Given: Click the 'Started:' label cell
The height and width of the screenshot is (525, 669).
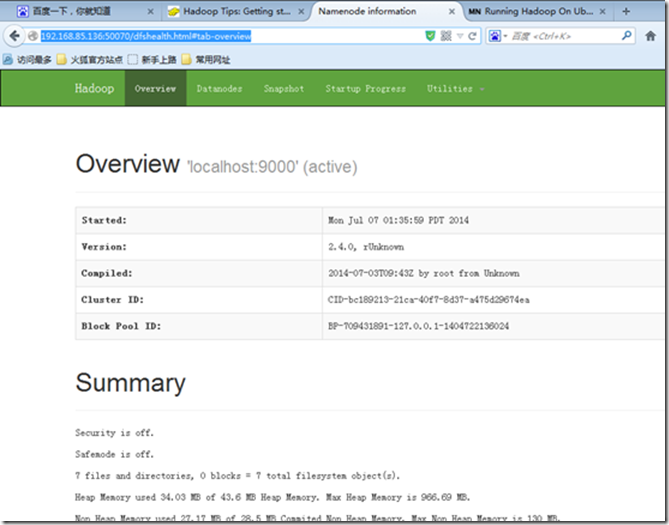Looking at the screenshot, I should [x=199, y=220].
